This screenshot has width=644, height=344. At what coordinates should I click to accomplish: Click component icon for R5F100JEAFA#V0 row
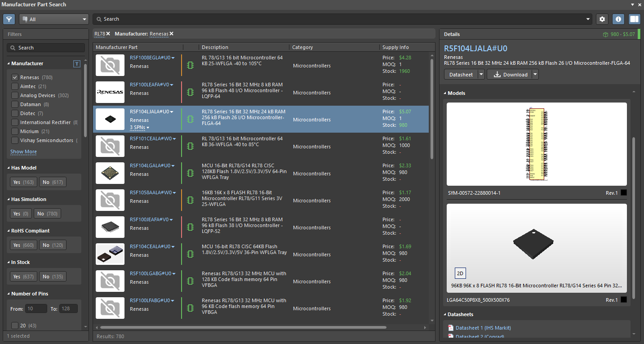(190, 227)
